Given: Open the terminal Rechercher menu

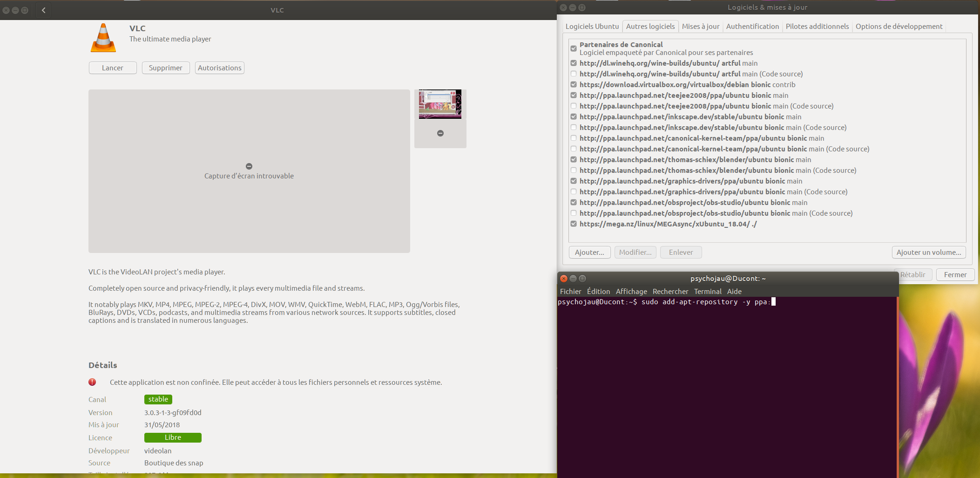Looking at the screenshot, I should pos(670,291).
